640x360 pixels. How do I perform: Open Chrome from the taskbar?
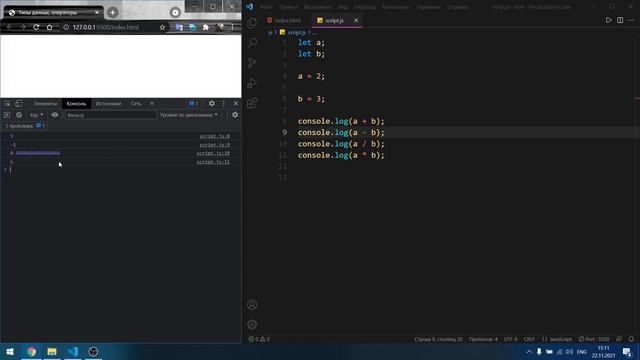[31, 351]
